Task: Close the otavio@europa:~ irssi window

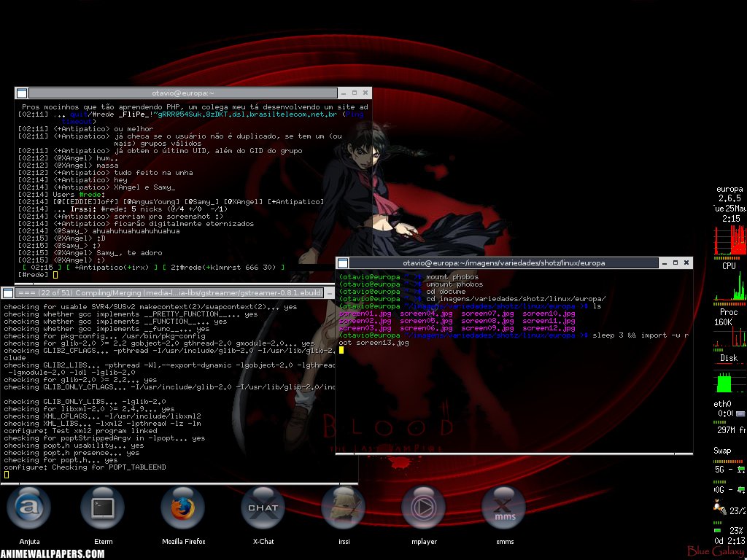Action: click(x=365, y=93)
